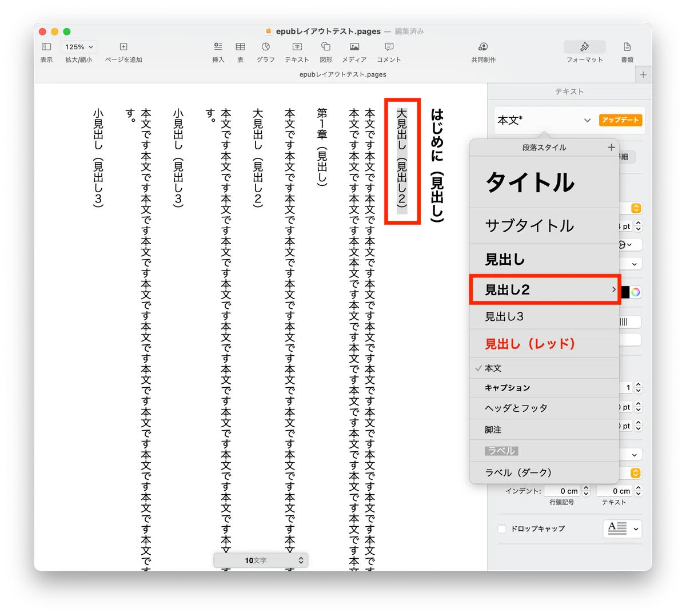The height and width of the screenshot is (616, 686).
Task: Click the ページを追加 add page icon
Action: coord(123,47)
